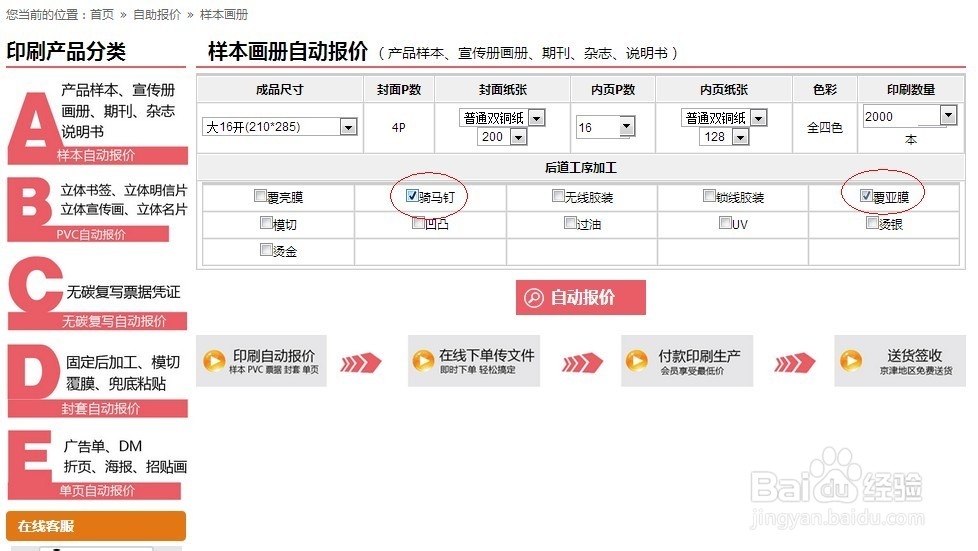Screen dimensions: 978x551
Task: Go to 自助报价 in breadcrumb
Action: pyautogui.click(x=157, y=14)
